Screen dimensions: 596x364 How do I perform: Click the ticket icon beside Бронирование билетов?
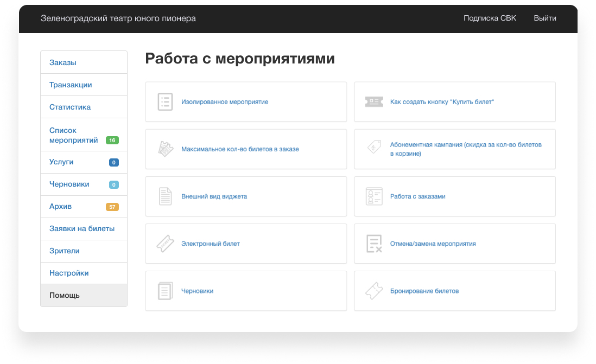[374, 291]
